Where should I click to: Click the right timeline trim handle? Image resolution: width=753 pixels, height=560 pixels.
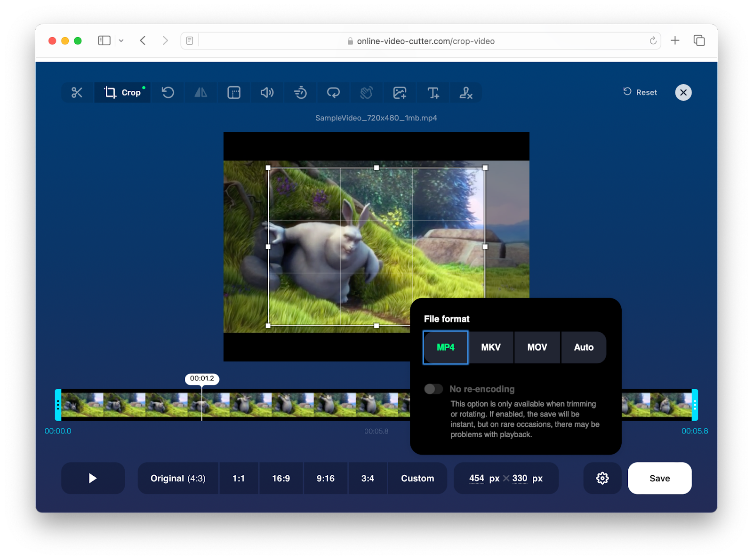click(695, 405)
